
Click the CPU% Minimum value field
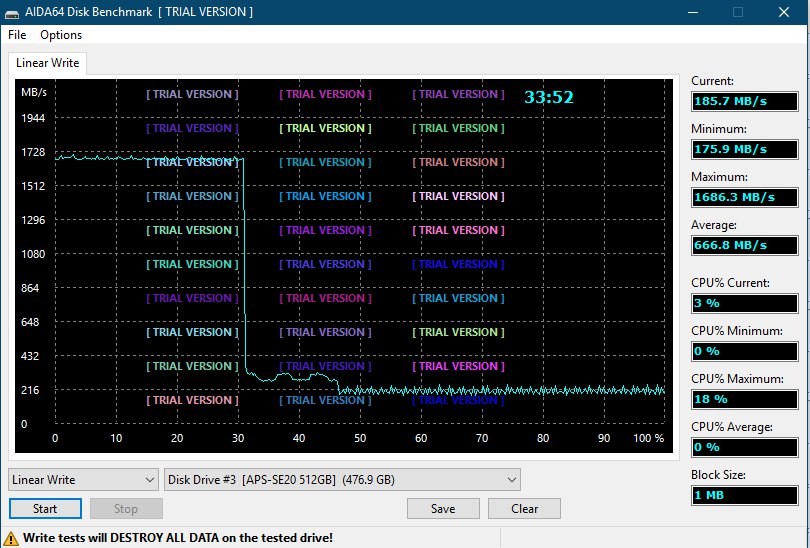[744, 351]
